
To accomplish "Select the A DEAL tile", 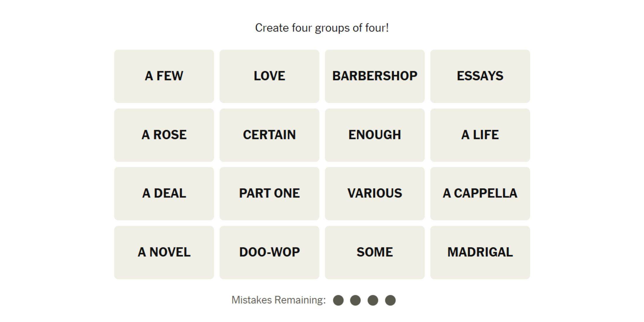I will point(164,192).
